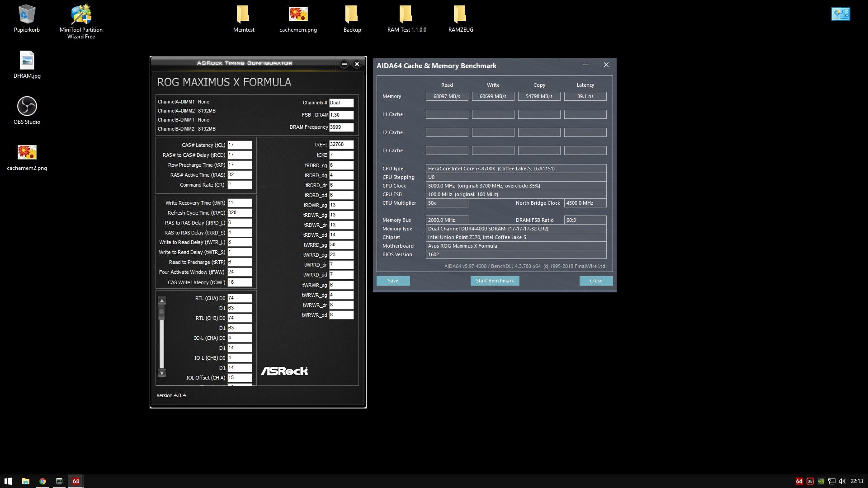Click the tWRWR_dd value field
Image resolution: width=868 pixels, height=488 pixels.
pyautogui.click(x=341, y=315)
